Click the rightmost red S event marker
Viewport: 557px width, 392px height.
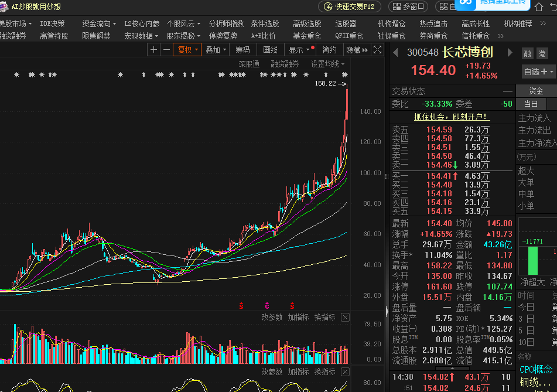[292, 306]
